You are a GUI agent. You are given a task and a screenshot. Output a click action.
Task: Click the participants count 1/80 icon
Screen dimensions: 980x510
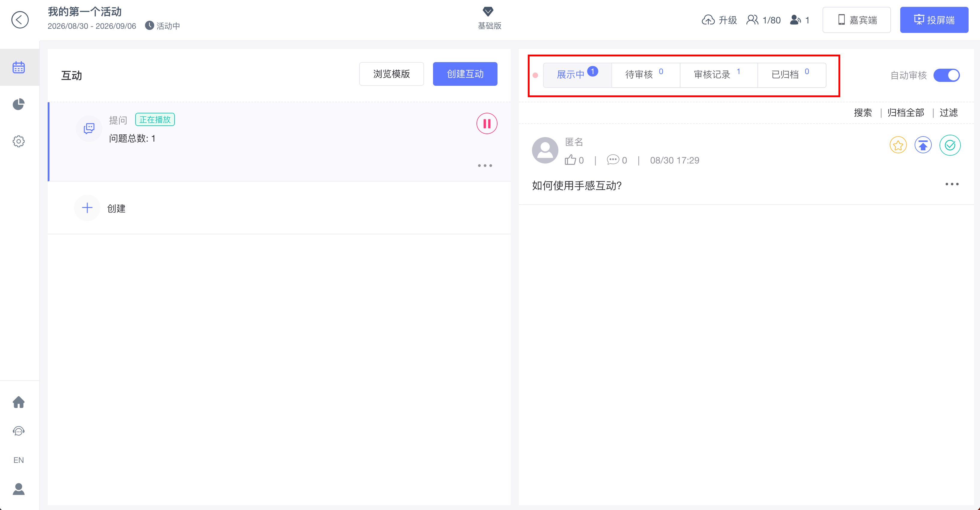[752, 20]
